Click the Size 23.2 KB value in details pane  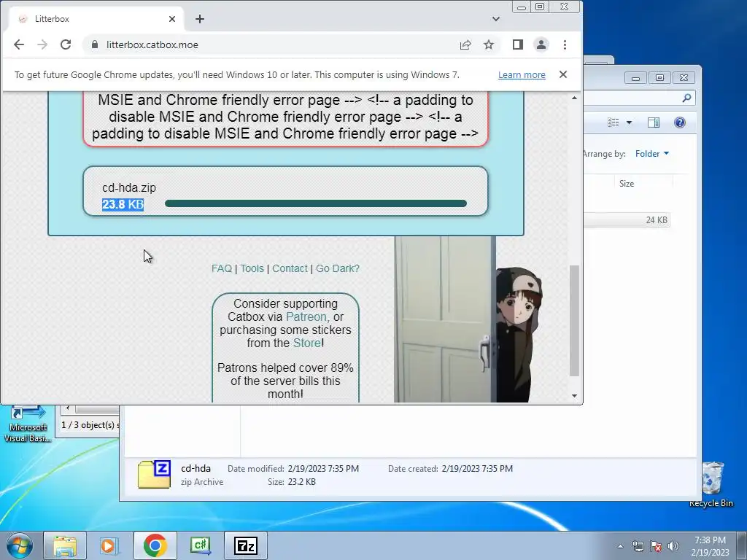301,482
